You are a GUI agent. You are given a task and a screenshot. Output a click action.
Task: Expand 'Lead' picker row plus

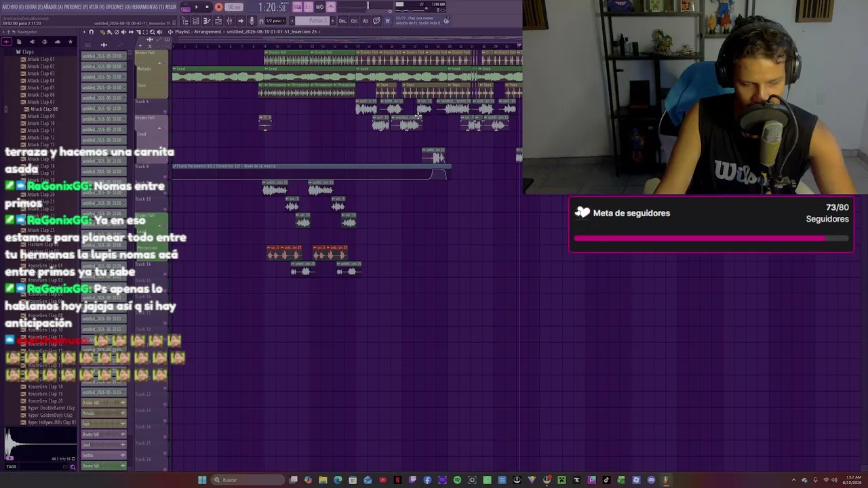pos(123,445)
